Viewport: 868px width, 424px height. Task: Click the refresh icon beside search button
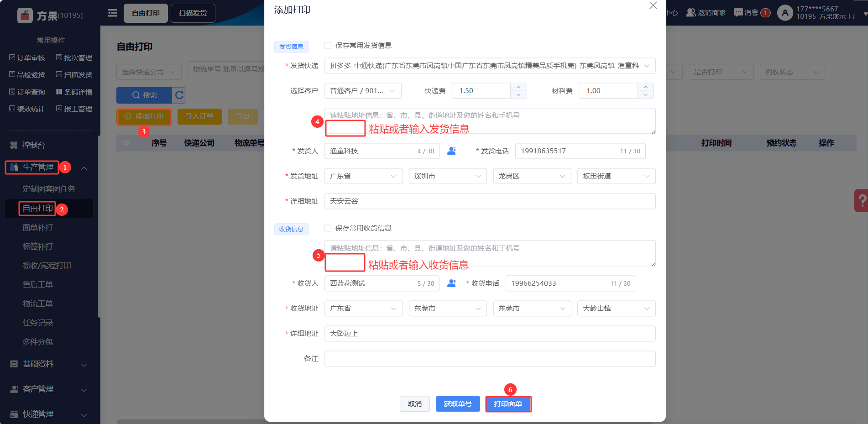[x=179, y=95]
